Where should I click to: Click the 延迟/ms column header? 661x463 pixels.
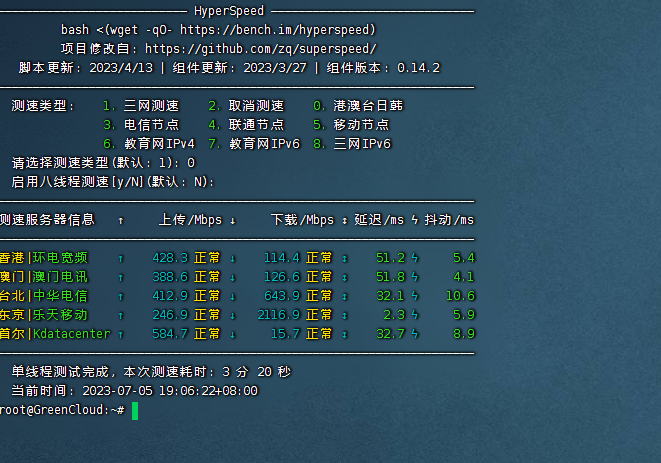379,220
